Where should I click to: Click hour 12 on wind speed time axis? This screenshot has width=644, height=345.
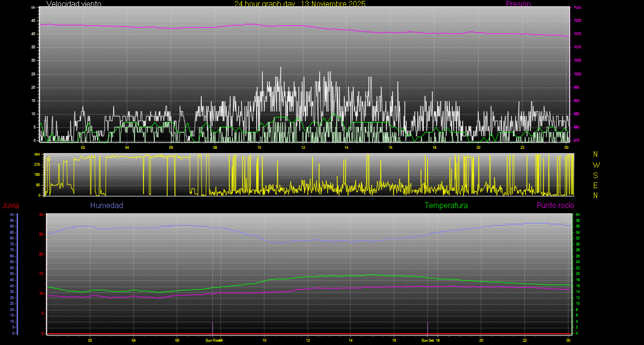click(303, 147)
